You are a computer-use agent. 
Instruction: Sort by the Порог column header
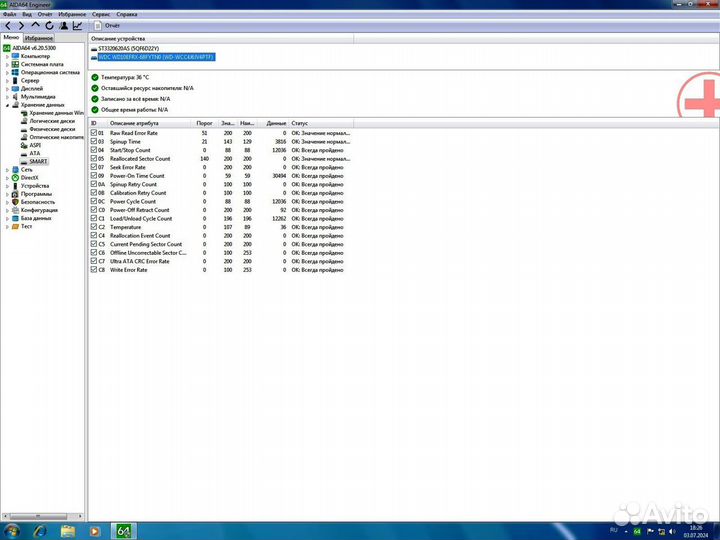click(x=204, y=123)
